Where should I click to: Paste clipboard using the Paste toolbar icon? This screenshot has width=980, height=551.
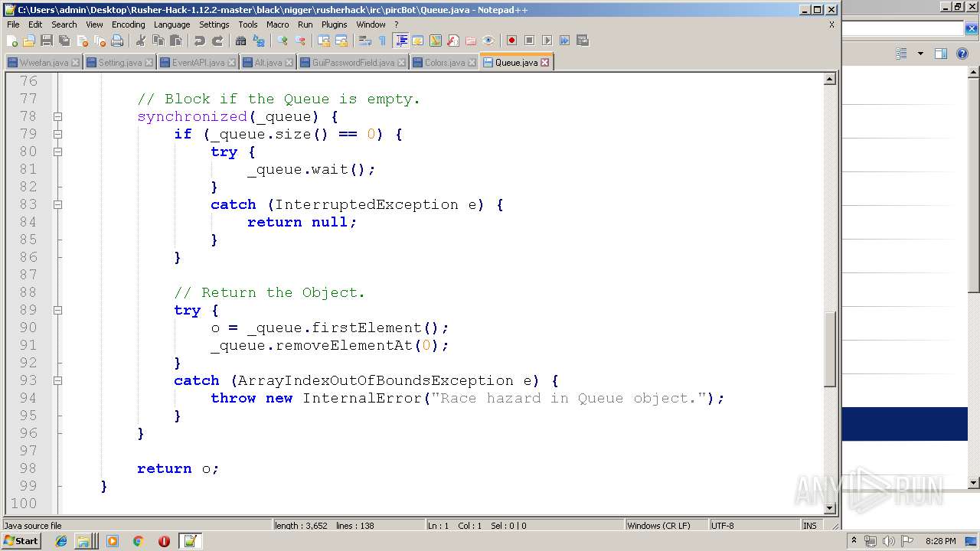[176, 41]
